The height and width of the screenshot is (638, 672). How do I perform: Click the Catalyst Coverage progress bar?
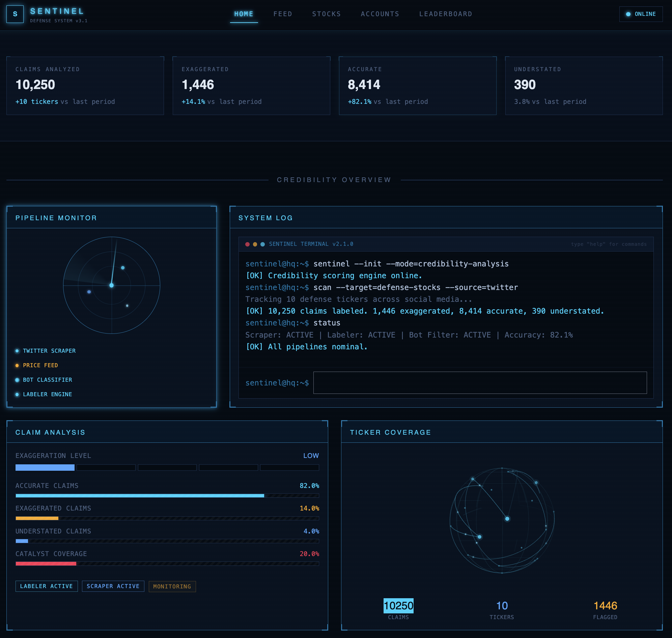[x=167, y=563]
